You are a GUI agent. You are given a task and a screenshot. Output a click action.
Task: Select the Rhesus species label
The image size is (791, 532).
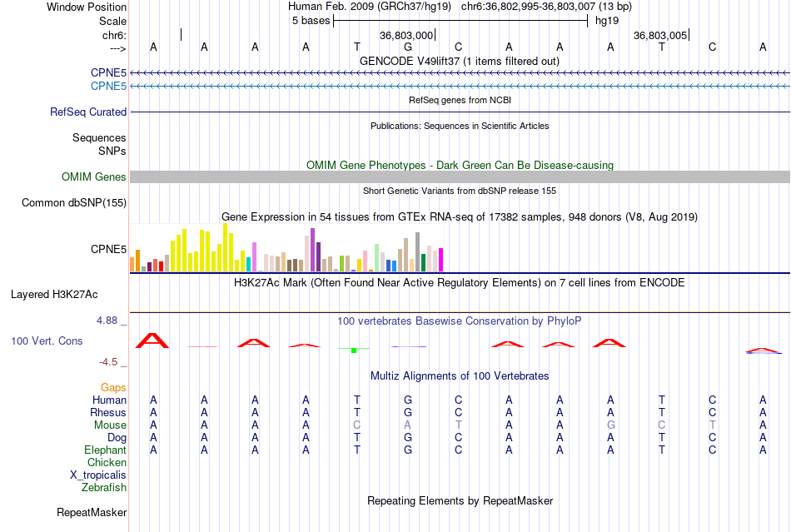(108, 412)
